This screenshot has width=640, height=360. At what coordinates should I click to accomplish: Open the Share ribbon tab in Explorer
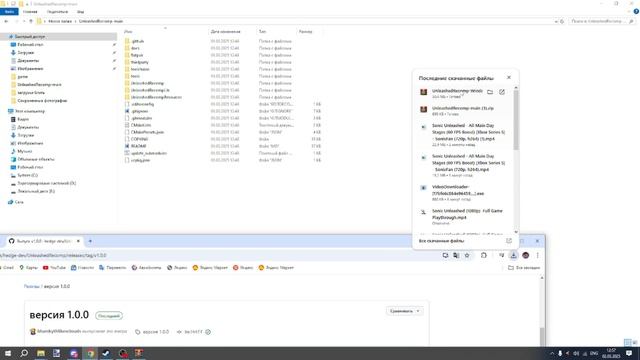(57, 12)
